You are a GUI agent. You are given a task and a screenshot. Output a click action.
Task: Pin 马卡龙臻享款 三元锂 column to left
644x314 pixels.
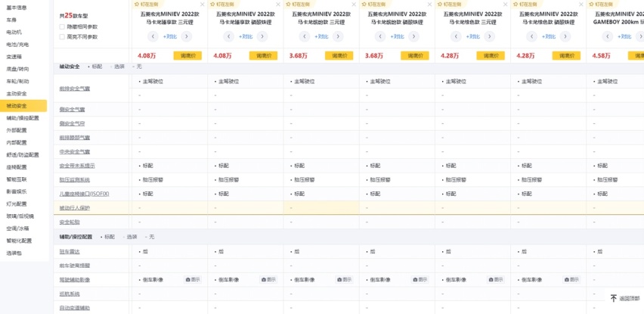click(x=144, y=4)
